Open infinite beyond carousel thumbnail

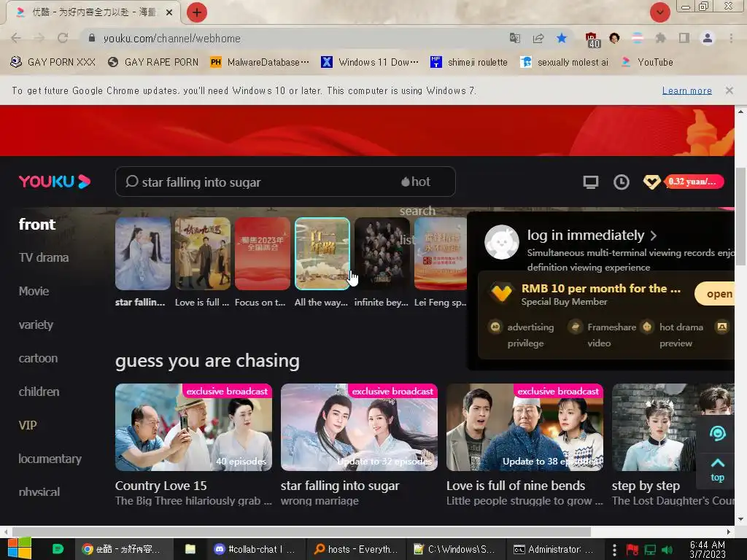tap(382, 254)
